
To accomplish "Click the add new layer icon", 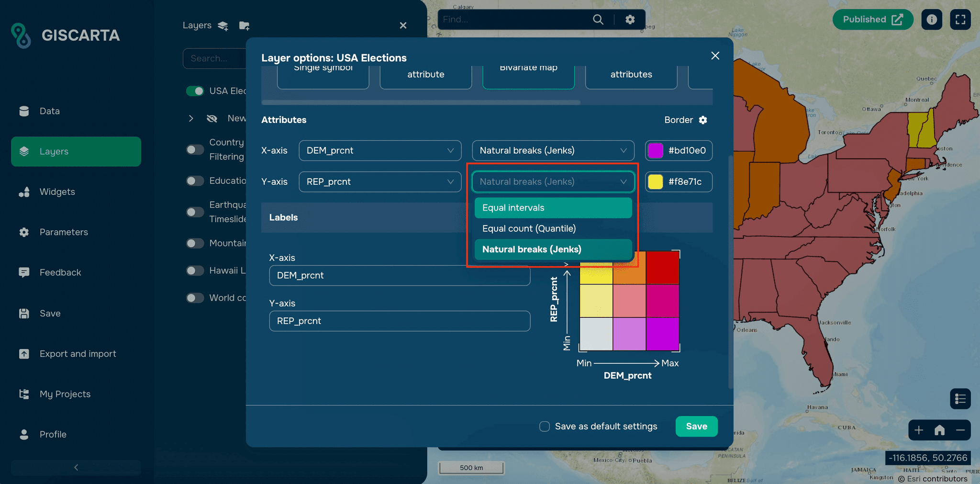I will [x=222, y=26].
